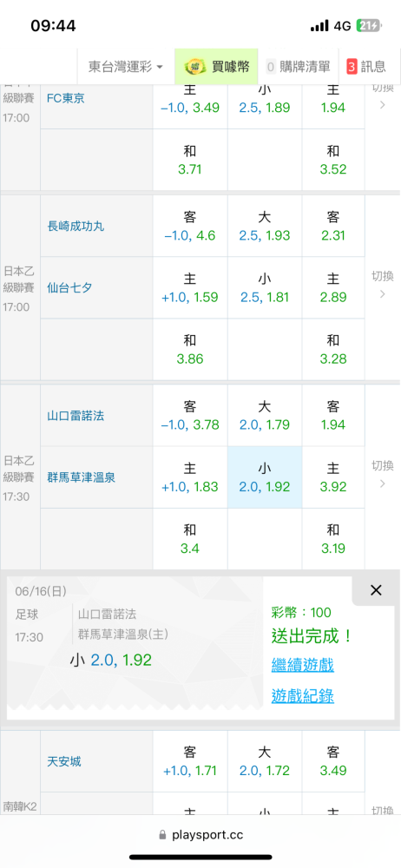
Task: Expand 切換 arrow for 山口雷諾法 match
Action: [382, 475]
